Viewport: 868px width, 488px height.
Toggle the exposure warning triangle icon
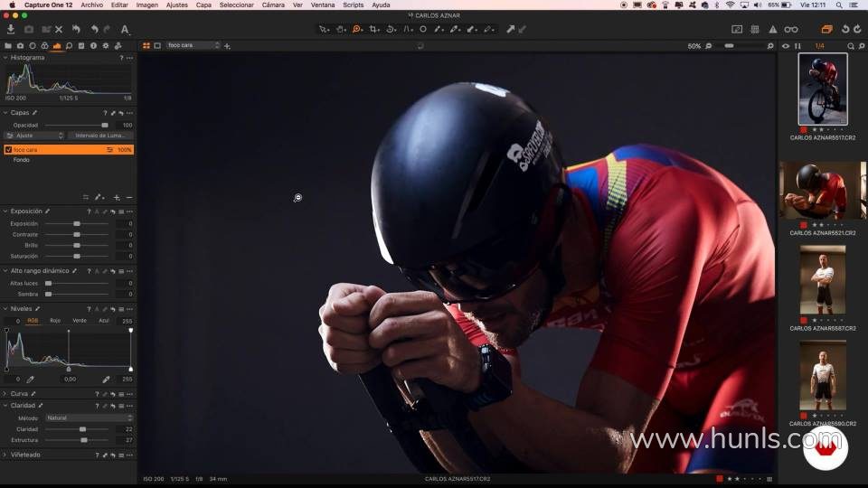(773, 29)
